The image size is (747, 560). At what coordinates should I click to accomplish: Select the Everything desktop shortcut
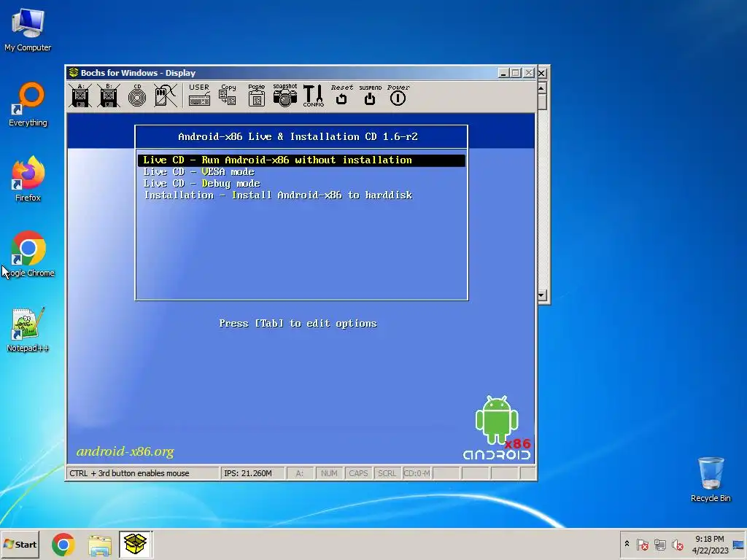(x=28, y=105)
